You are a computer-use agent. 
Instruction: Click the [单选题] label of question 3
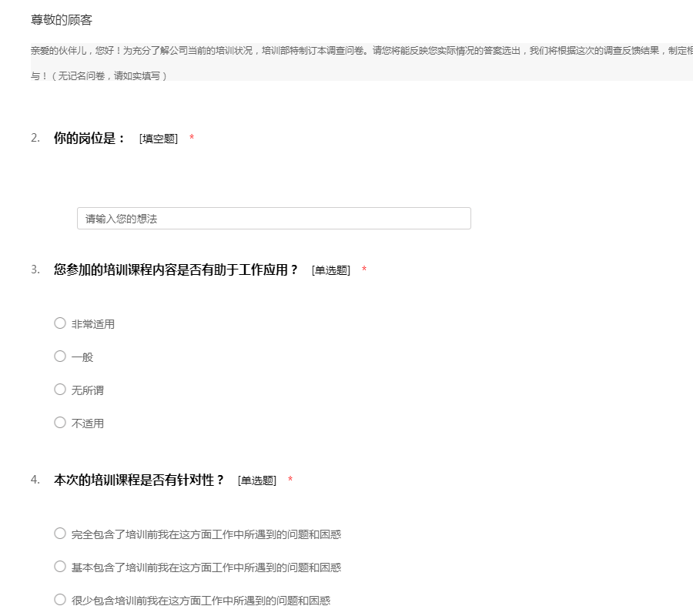tap(330, 270)
